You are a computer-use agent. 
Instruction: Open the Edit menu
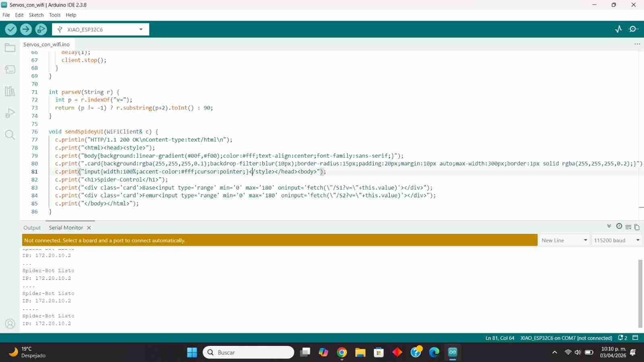pos(19,15)
